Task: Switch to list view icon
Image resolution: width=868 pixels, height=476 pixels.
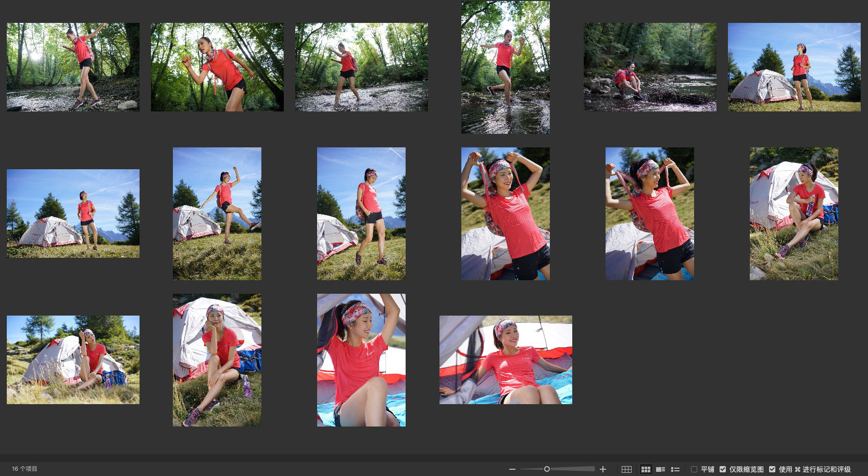Action: pos(675,469)
